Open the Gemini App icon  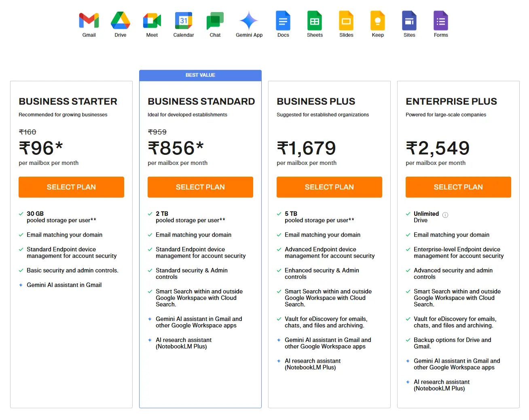[x=249, y=19]
